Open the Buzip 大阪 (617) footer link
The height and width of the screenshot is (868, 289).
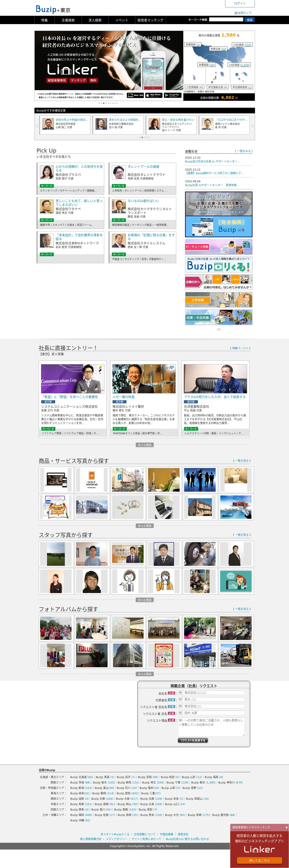click(x=126, y=799)
